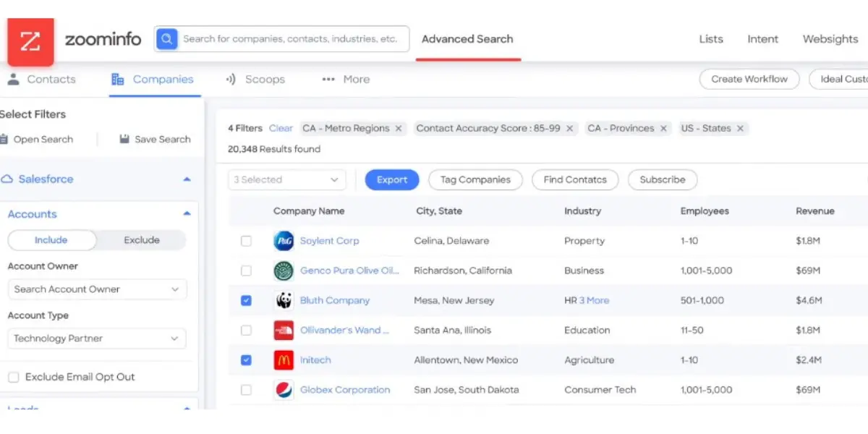Viewport: 868px width, 434px height.
Task: Click the Clear filters link
Action: [281, 129]
